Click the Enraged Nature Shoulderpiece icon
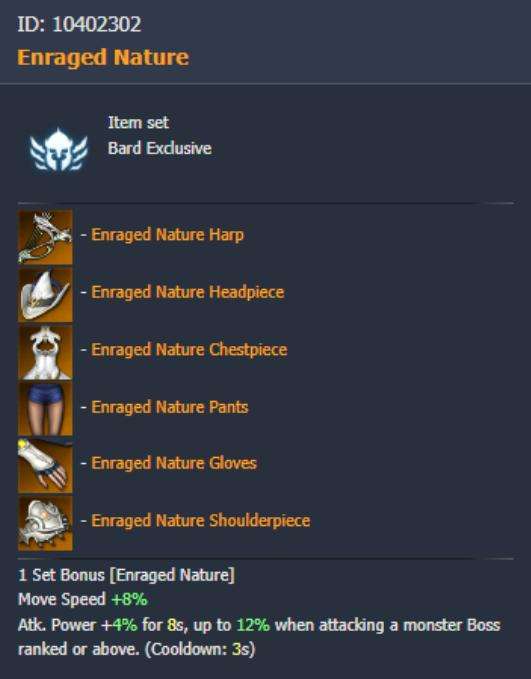The image size is (531, 679). pyautogui.click(x=45, y=523)
